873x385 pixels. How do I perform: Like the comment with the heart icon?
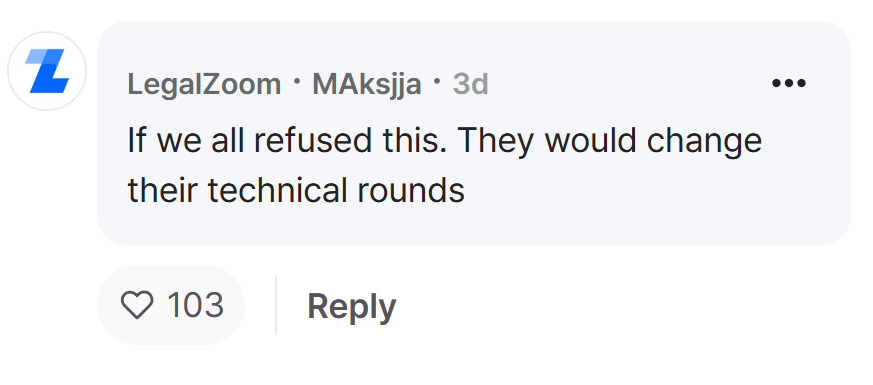click(x=137, y=305)
